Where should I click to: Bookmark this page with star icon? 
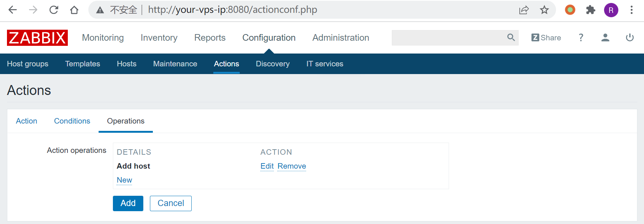(x=544, y=10)
